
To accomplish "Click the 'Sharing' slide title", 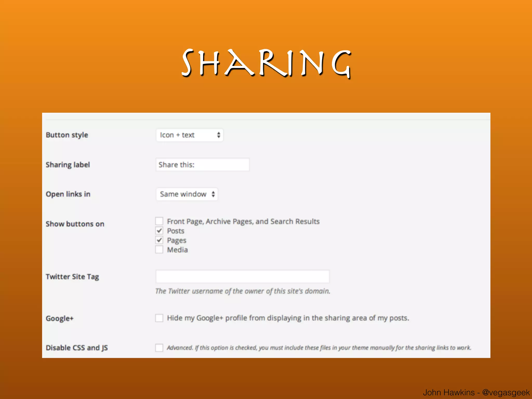I will [267, 64].
